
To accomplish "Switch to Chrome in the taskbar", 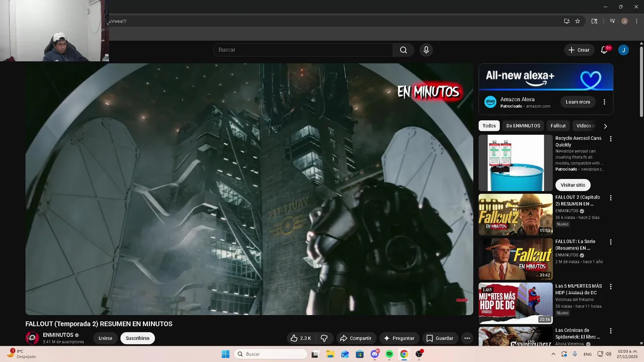I will click(x=404, y=354).
